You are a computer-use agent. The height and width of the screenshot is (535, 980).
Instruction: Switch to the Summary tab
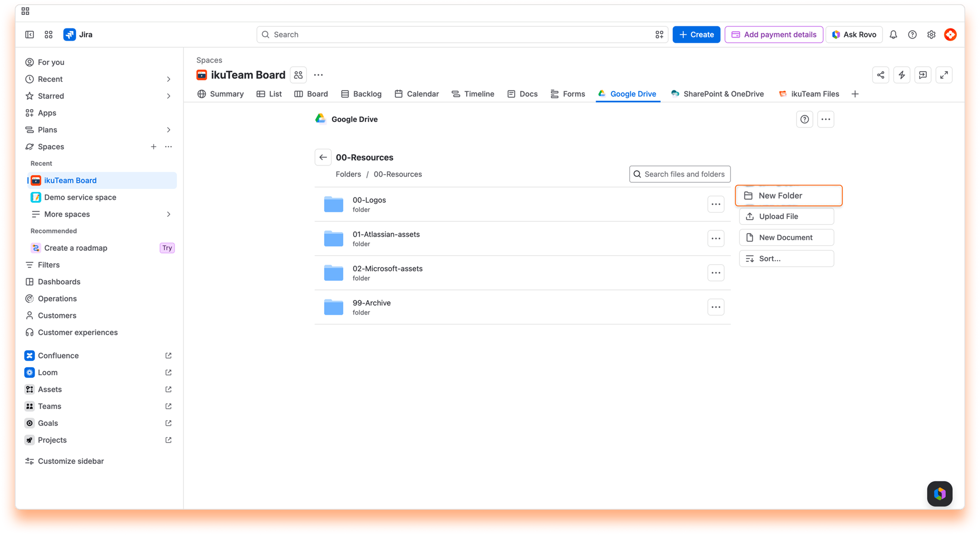click(221, 94)
